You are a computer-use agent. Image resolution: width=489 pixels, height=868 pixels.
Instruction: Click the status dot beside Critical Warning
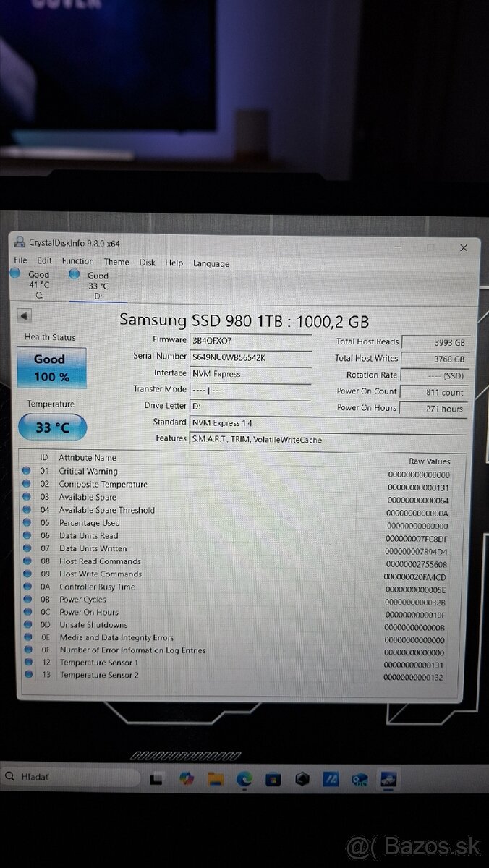pos(27,471)
